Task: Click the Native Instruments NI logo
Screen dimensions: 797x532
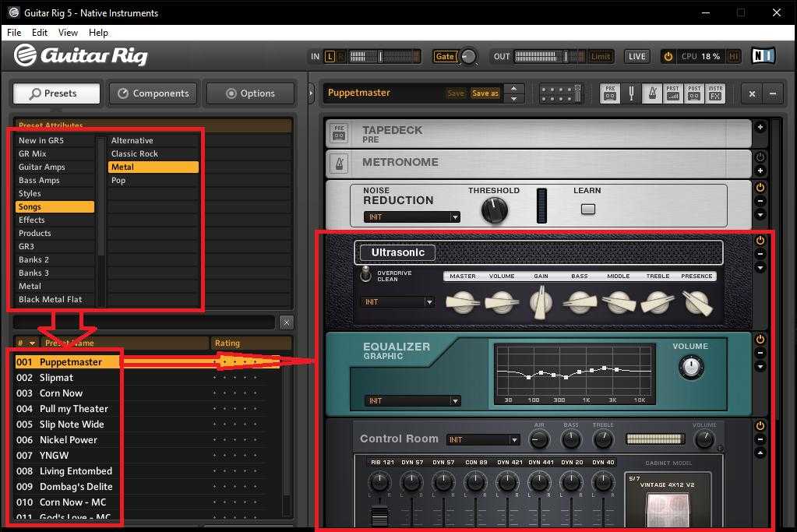Action: tap(763, 56)
